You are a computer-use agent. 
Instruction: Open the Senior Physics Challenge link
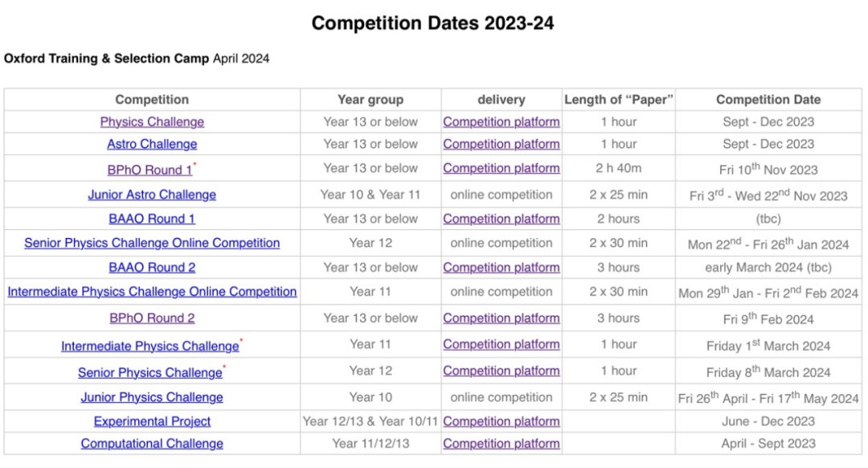click(x=150, y=373)
